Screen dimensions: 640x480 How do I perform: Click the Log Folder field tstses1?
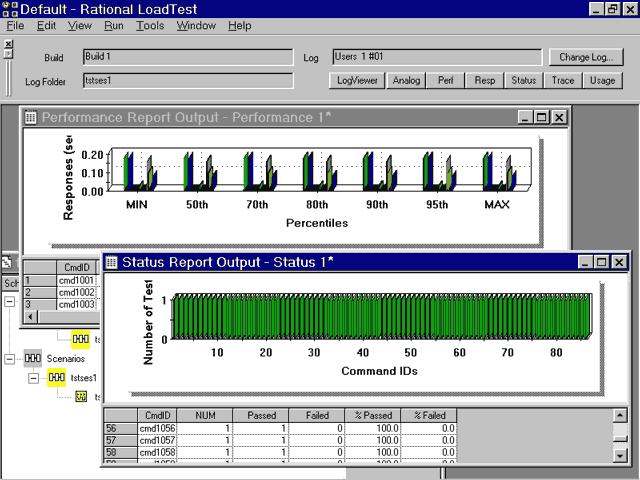[188, 80]
